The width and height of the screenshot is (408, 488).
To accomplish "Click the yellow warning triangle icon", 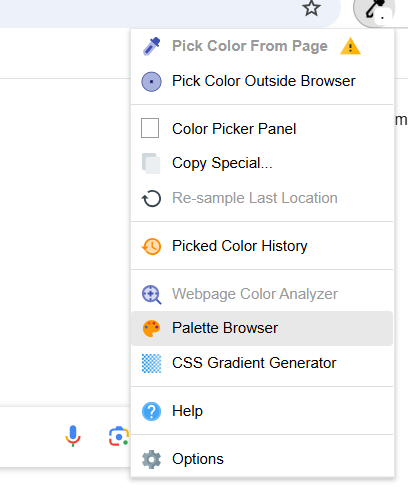I will pos(350,46).
